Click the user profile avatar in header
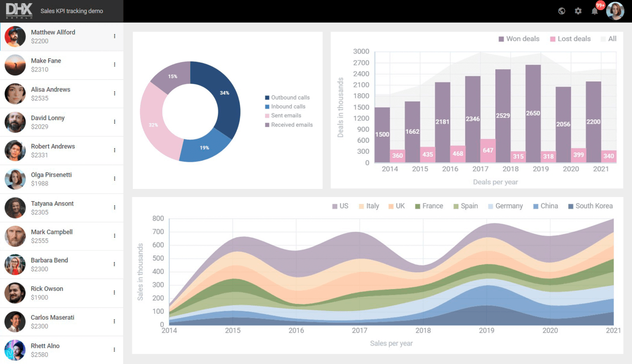Image resolution: width=632 pixels, height=364 pixels. (615, 11)
